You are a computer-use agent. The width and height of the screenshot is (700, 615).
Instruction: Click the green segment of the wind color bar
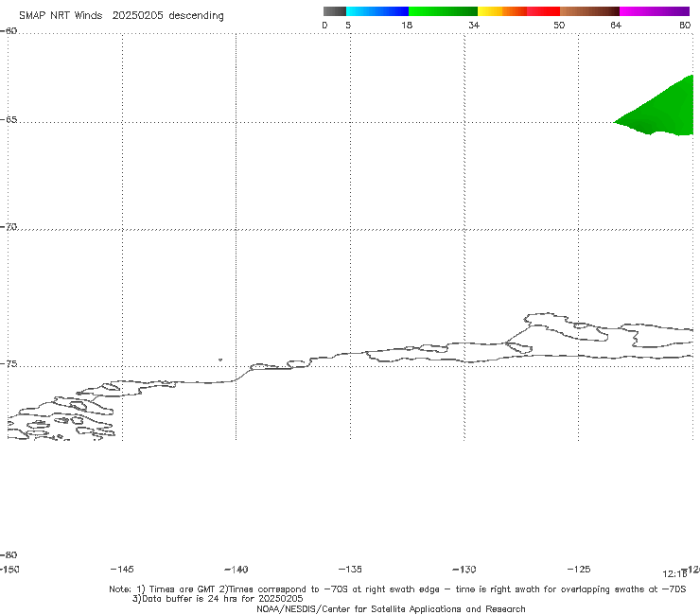443,11
